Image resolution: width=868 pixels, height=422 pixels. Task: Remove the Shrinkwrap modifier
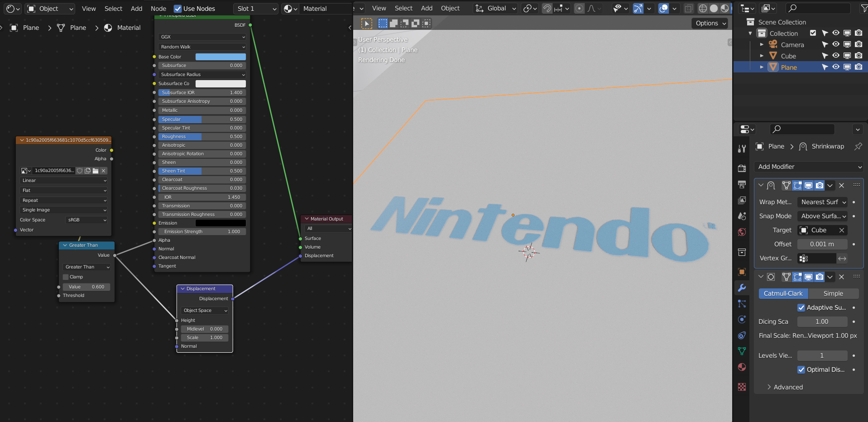(x=842, y=185)
